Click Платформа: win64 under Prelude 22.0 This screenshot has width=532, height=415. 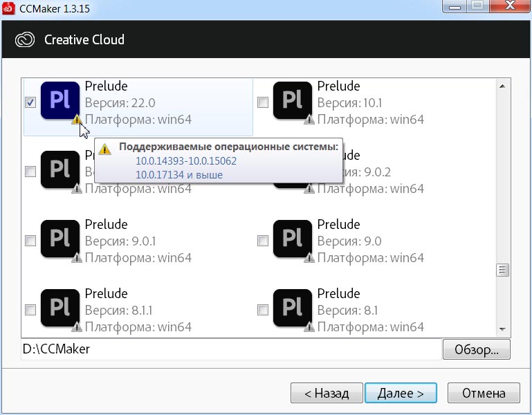click(138, 120)
